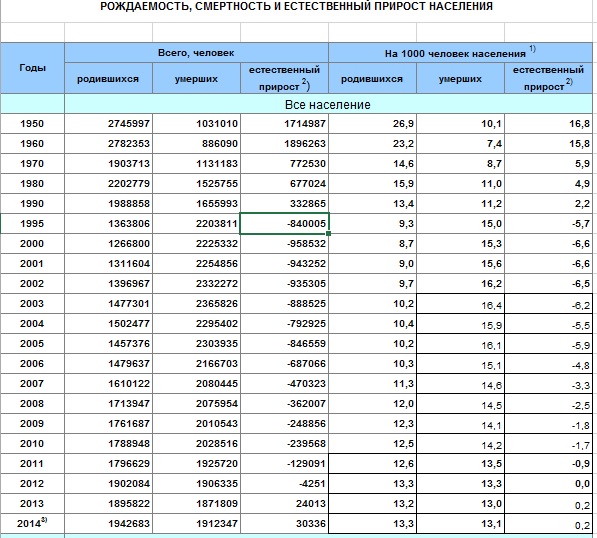
Task: Click the fill handle of the selected cell
Action: (329, 233)
